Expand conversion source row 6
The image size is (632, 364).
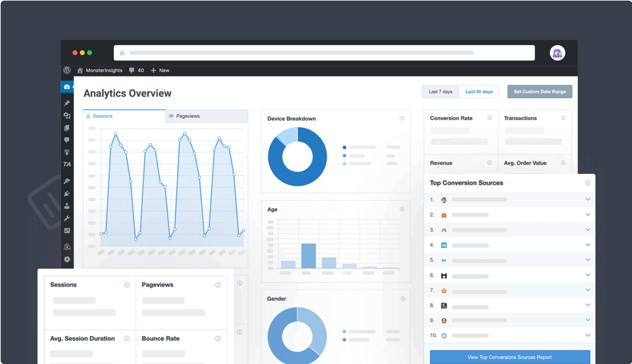(x=588, y=275)
